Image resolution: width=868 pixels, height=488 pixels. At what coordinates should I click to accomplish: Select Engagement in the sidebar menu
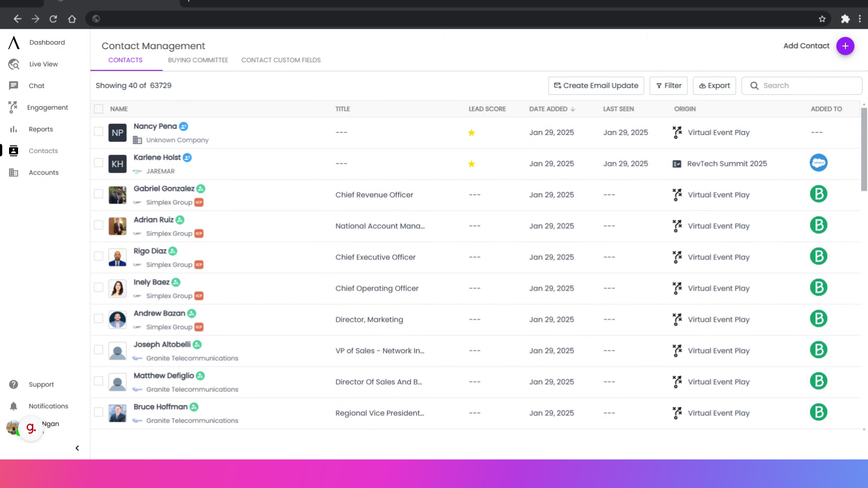point(47,108)
